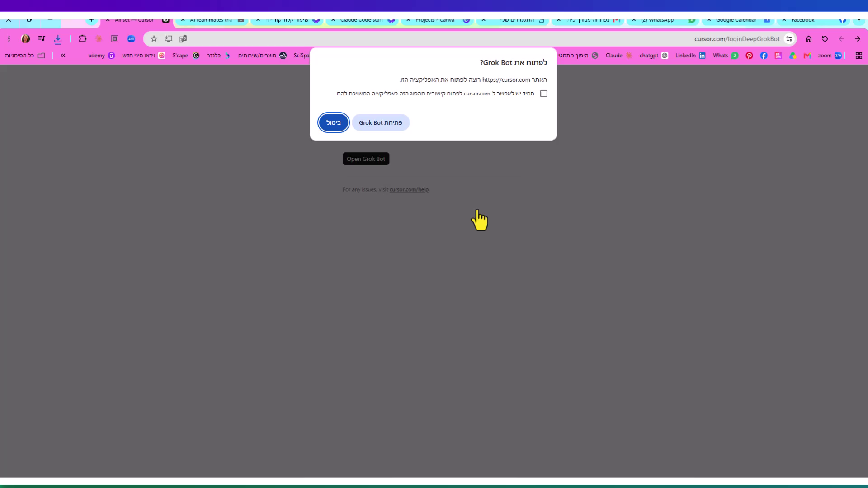868x488 pixels.
Task: Click the greyed left-pointing navigation arrow
Action: tap(841, 39)
